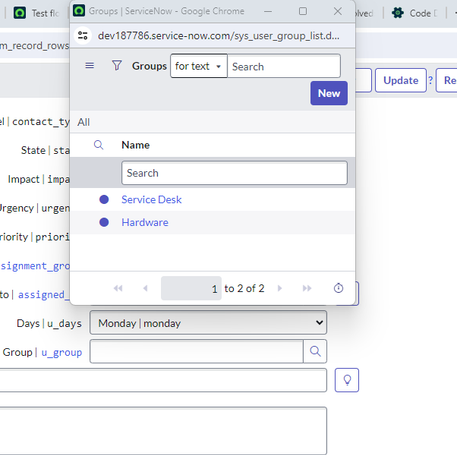457x455 pixels.
Task: Click the assignment_group field label link
Action: click(x=35, y=266)
